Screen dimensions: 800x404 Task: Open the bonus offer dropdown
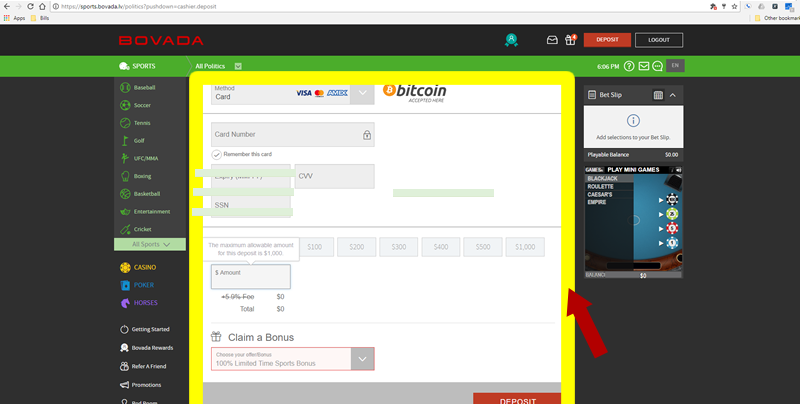(362, 359)
